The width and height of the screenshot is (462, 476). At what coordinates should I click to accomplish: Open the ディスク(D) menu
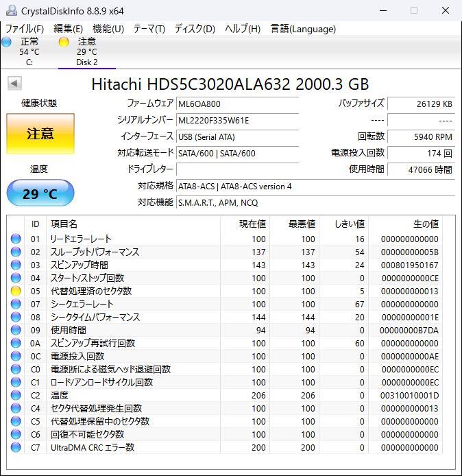[195, 29]
